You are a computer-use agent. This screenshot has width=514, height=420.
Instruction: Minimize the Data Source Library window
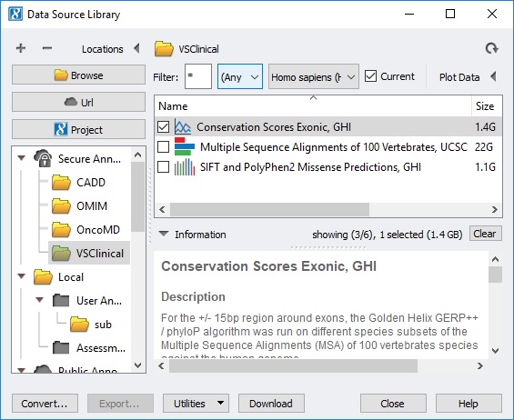click(x=409, y=14)
